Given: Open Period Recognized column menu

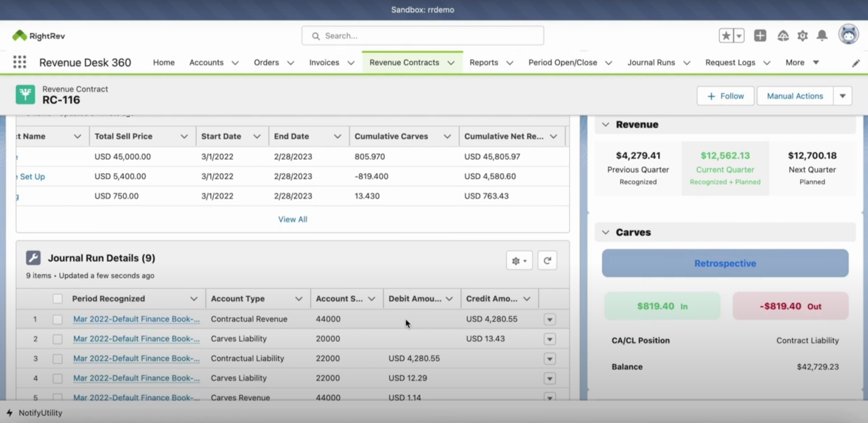Looking at the screenshot, I should click(194, 299).
